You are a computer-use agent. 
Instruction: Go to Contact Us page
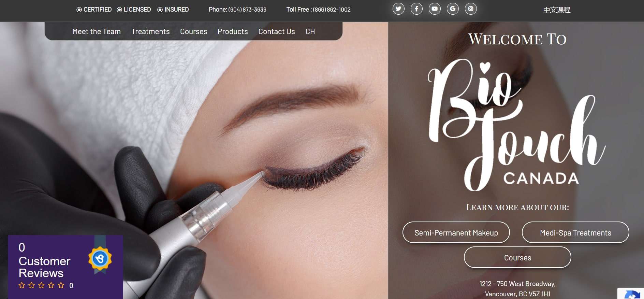pos(277,31)
